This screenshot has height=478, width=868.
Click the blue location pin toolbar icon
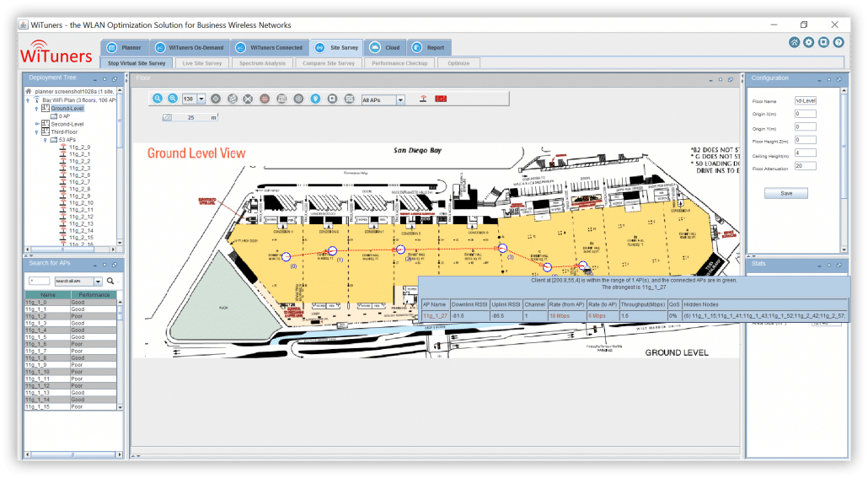[x=315, y=99]
